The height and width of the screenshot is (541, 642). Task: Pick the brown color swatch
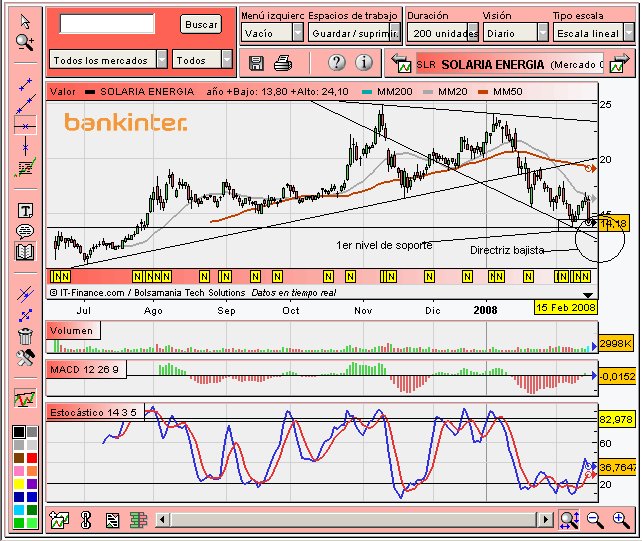pyautogui.click(x=19, y=458)
